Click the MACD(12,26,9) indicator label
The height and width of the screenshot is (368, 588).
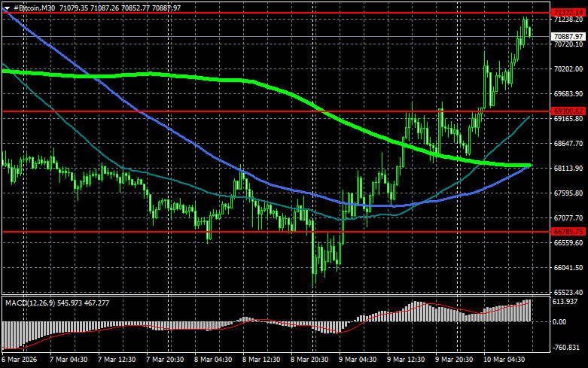(31, 303)
